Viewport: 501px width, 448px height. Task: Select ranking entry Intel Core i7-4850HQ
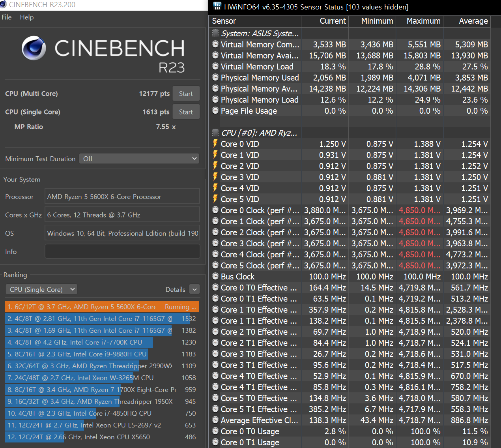[x=102, y=413]
